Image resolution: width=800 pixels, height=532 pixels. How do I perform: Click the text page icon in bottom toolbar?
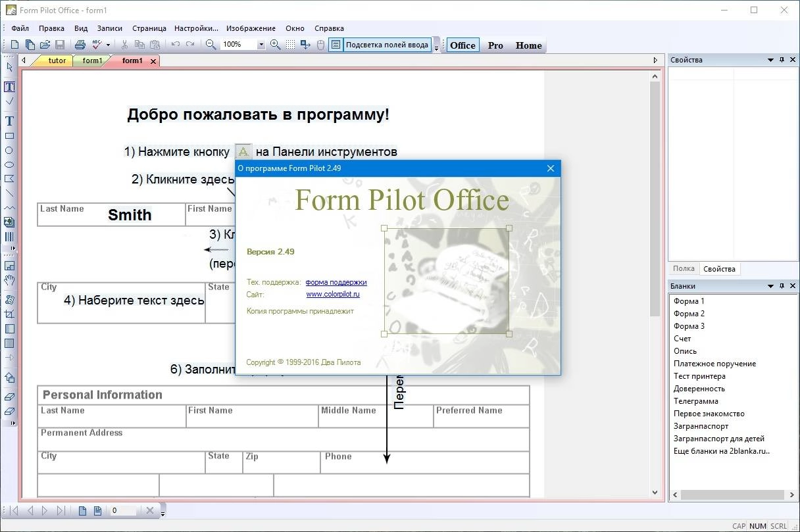(x=97, y=510)
